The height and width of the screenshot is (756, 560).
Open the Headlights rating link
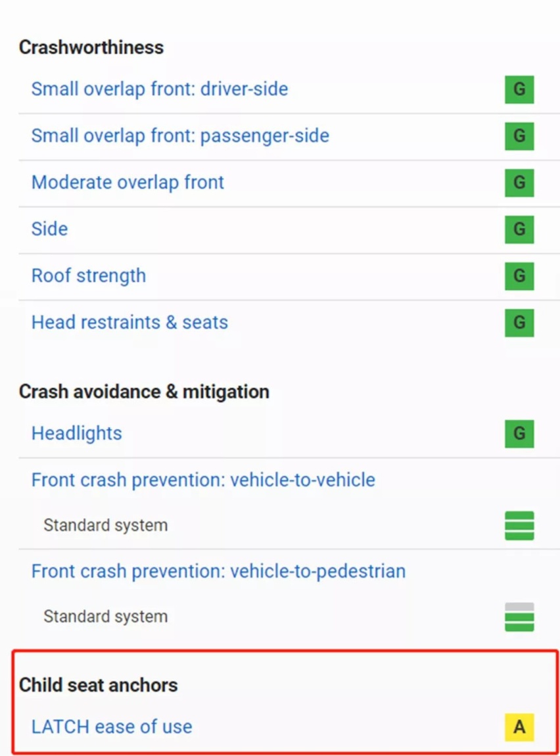click(77, 433)
